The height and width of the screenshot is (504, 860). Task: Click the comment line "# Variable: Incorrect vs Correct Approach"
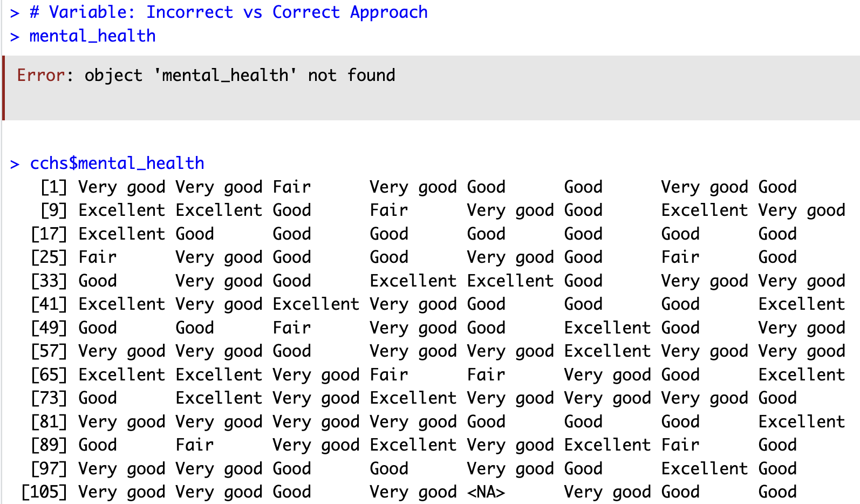pyautogui.click(x=228, y=12)
